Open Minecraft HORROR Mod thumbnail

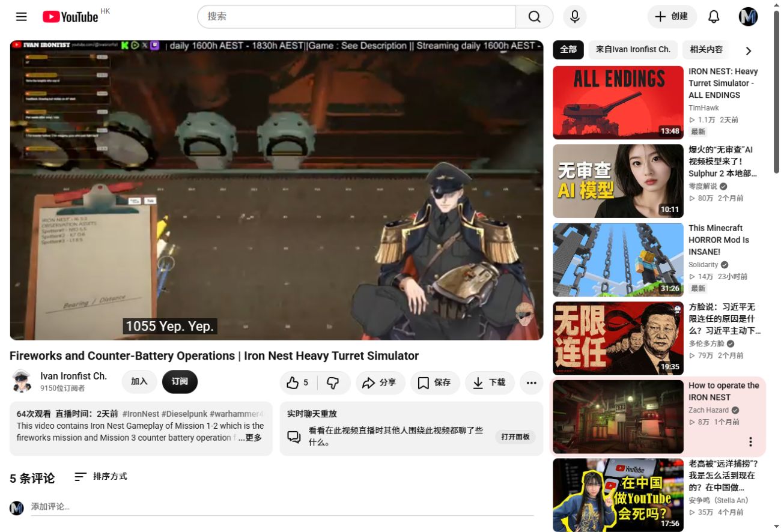(618, 260)
